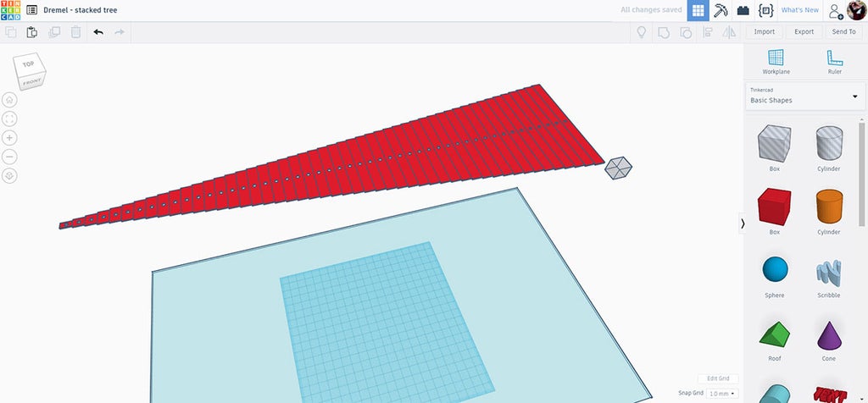The width and height of the screenshot is (868, 403).
Task: Click the invite collaborator person icon
Action: coord(835,10)
